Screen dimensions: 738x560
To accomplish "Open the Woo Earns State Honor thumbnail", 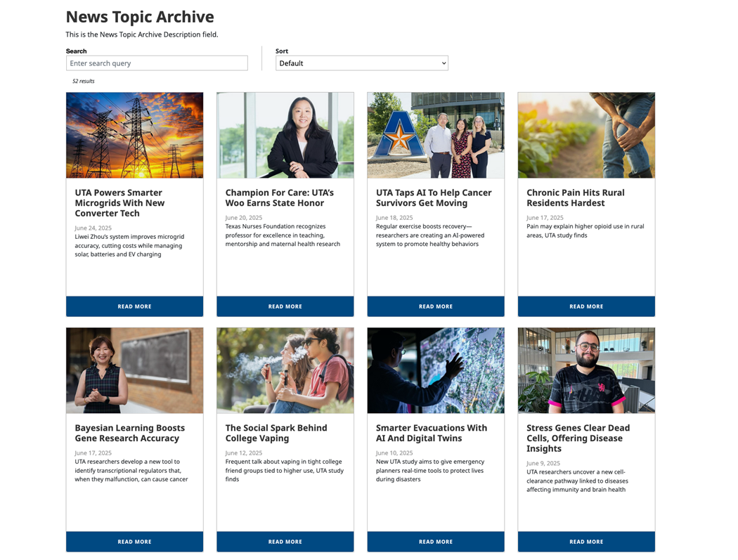I will [x=285, y=135].
